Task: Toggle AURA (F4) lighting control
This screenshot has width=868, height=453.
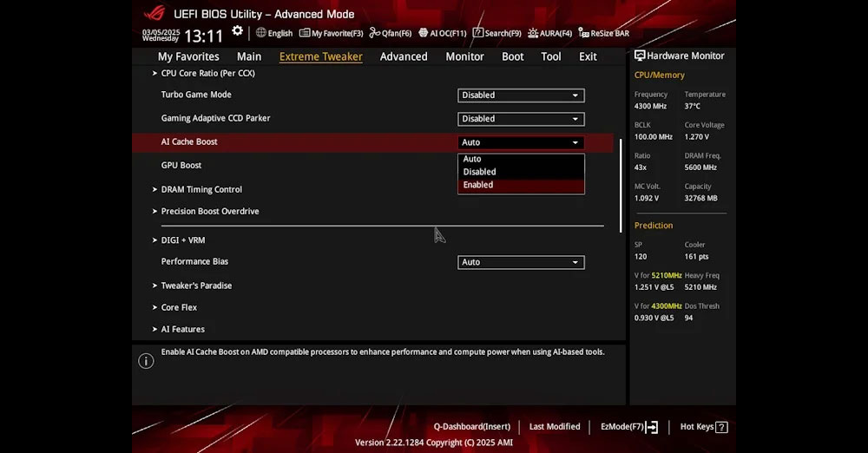Action: coord(549,33)
